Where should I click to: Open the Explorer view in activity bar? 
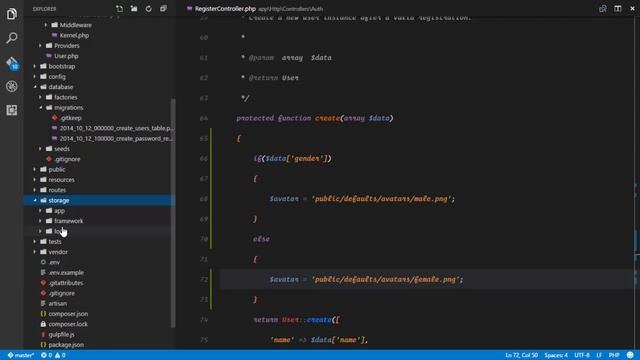[x=11, y=14]
